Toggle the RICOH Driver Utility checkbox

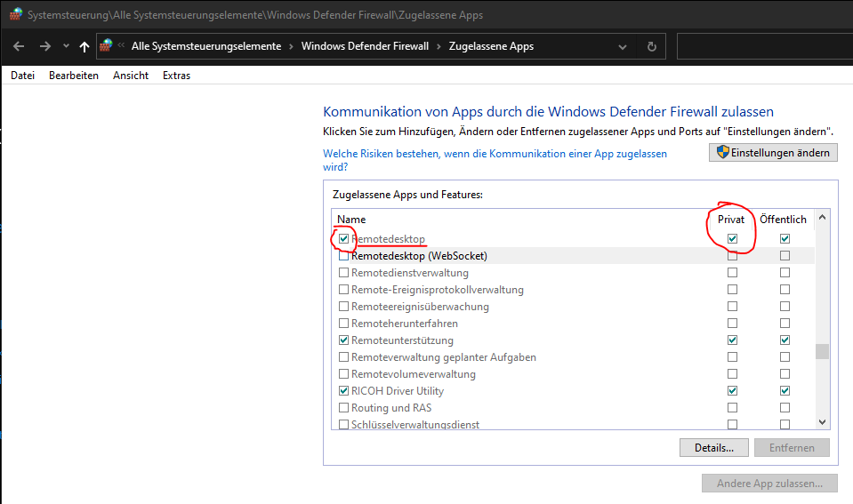tap(344, 390)
